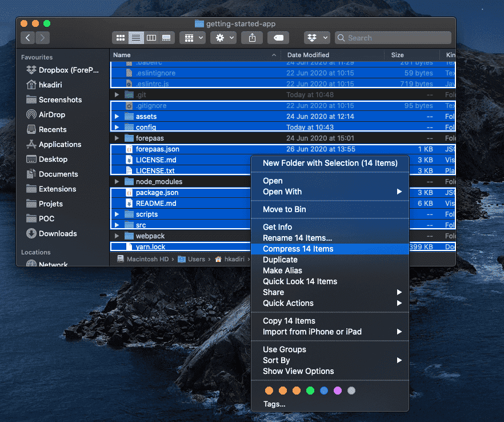Open Documents in the sidebar
The width and height of the screenshot is (504, 422).
coord(52,174)
